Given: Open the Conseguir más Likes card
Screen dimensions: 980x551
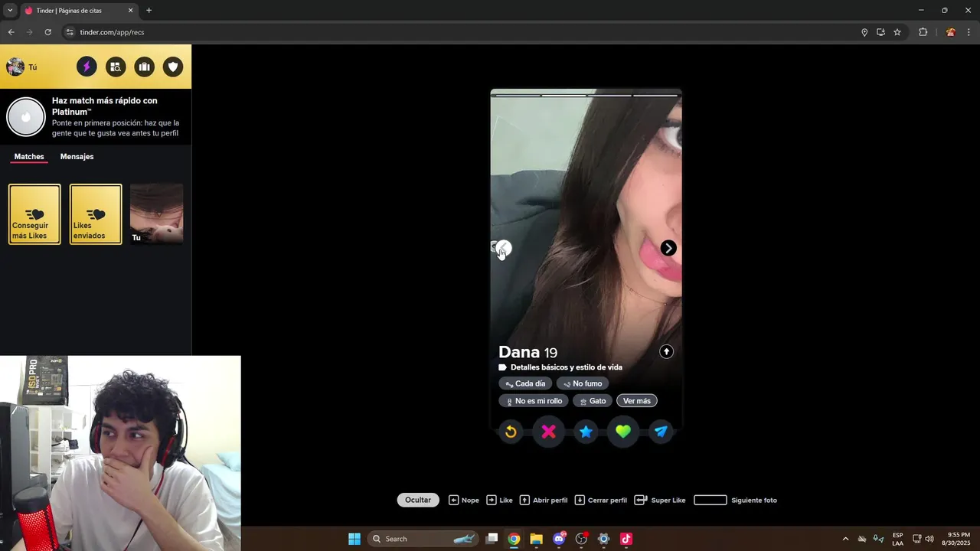Looking at the screenshot, I should tap(34, 214).
